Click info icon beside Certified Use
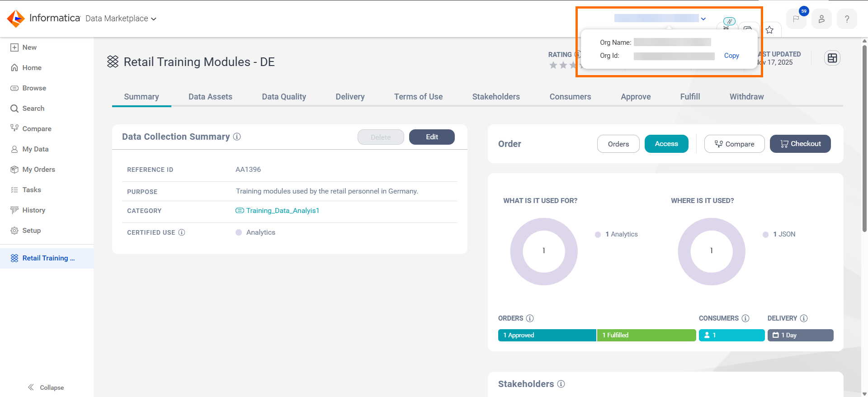Viewport: 868px width, 397px height. coord(182,232)
